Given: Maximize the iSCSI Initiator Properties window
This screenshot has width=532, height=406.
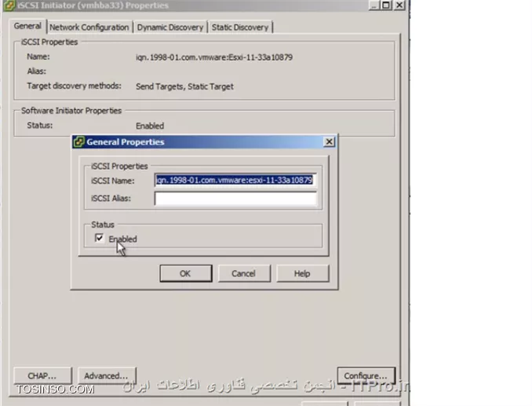Looking at the screenshot, I should tap(386, 5).
